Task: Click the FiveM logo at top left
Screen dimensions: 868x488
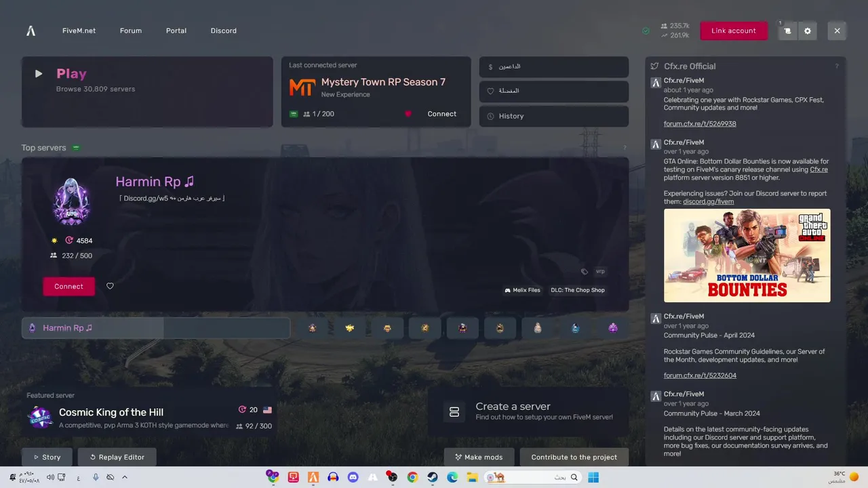Action: [31, 30]
